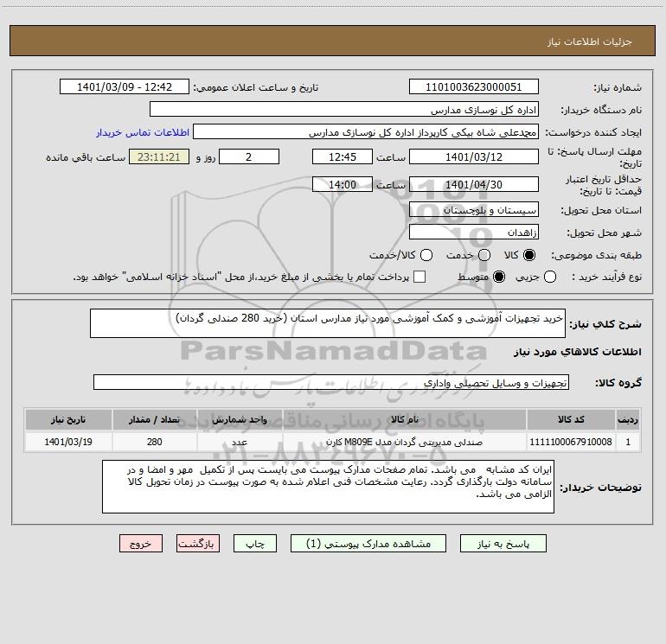This screenshot has height=644, width=666.
Task: Click the countdown timer 23:11:21
Action: (159, 157)
